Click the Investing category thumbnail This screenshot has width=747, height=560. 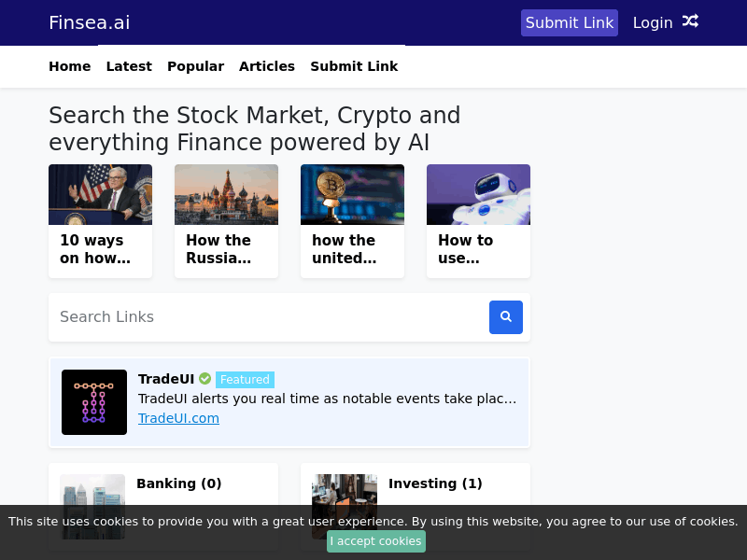pyautogui.click(x=345, y=507)
